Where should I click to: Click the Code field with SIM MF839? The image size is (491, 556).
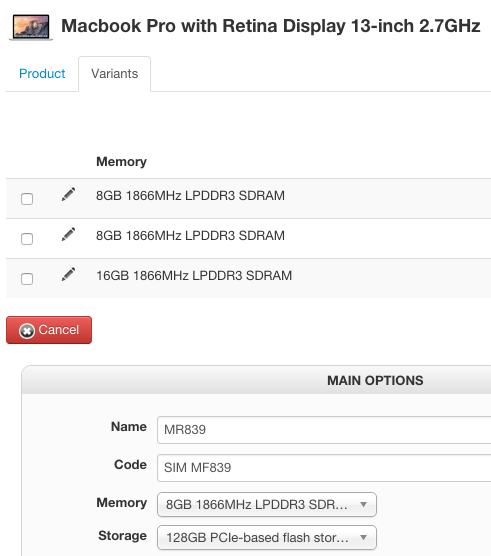pyautogui.click(x=324, y=467)
